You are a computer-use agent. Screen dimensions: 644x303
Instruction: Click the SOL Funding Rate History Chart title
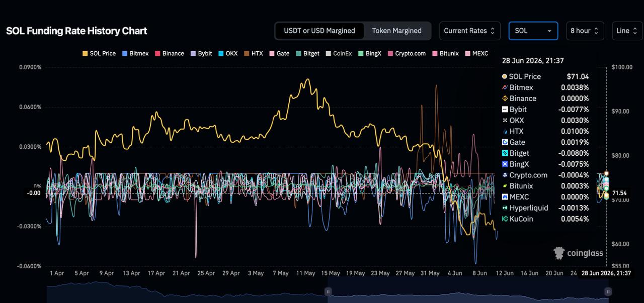(x=76, y=31)
